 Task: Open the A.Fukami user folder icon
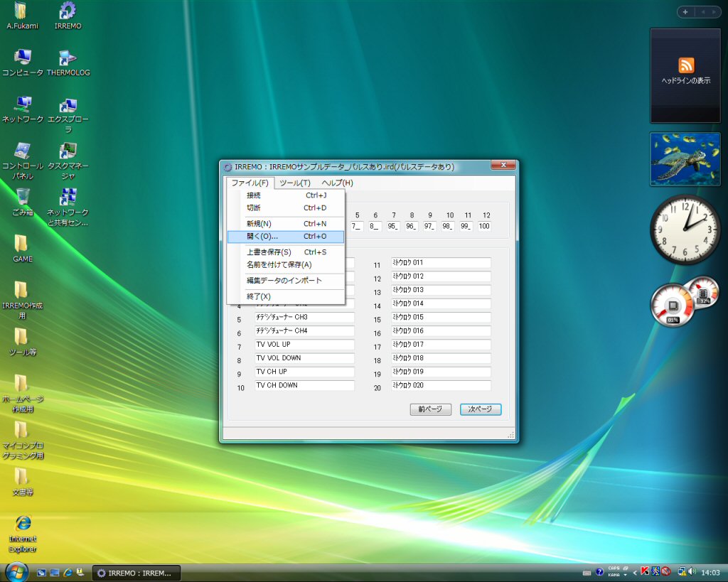22,16
